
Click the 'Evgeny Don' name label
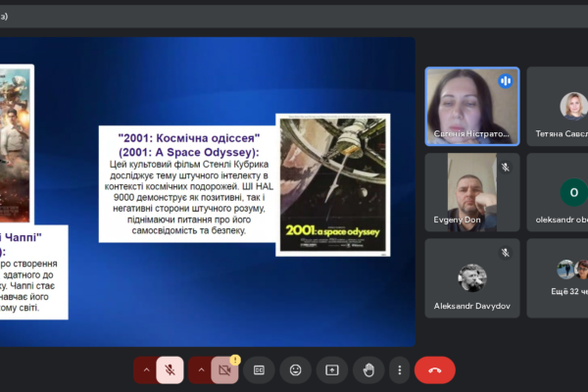[x=457, y=220]
